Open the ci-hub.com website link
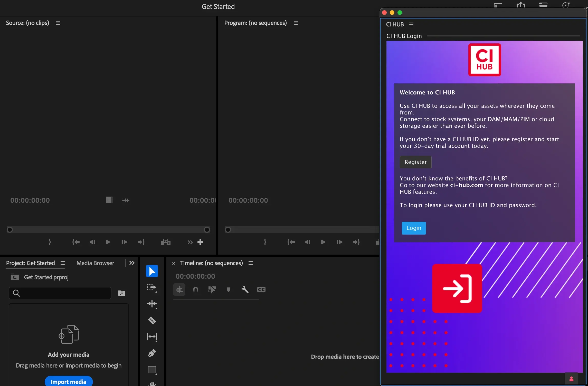Viewport: 588px width, 386px height. pyautogui.click(x=466, y=185)
